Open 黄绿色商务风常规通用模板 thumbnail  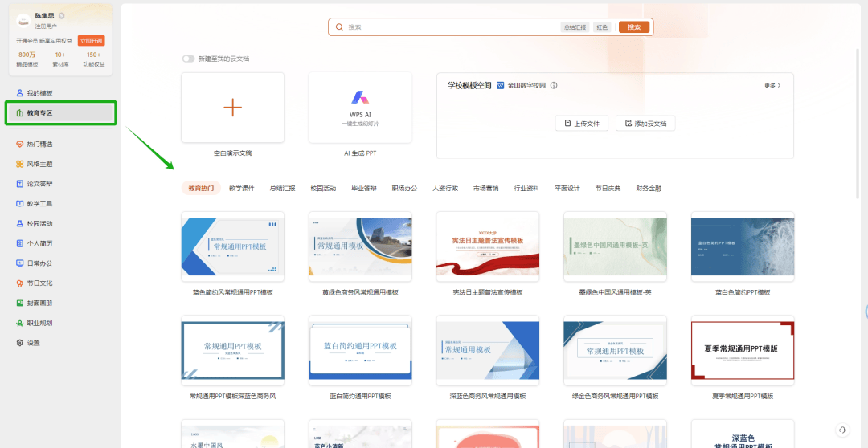[x=360, y=246]
